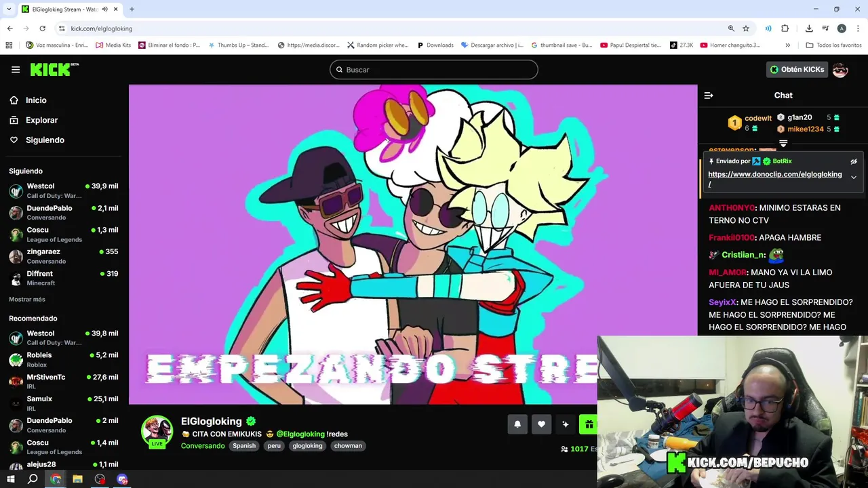Open tab search dropdown arrow
The width and height of the screenshot is (868, 488).
point(9,9)
